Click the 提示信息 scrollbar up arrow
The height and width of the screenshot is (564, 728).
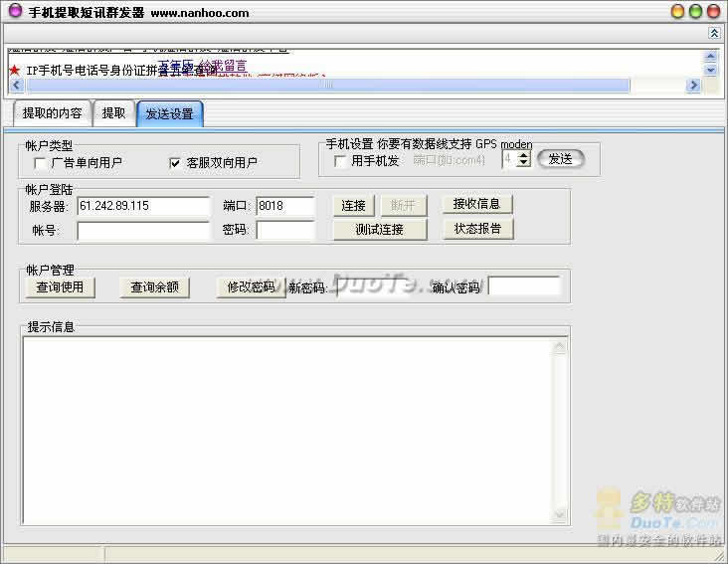[x=560, y=346]
